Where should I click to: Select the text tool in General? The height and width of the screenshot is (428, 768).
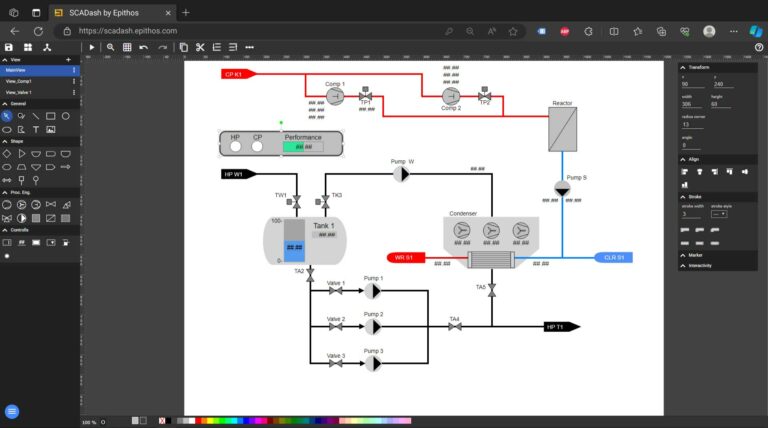tap(36, 129)
